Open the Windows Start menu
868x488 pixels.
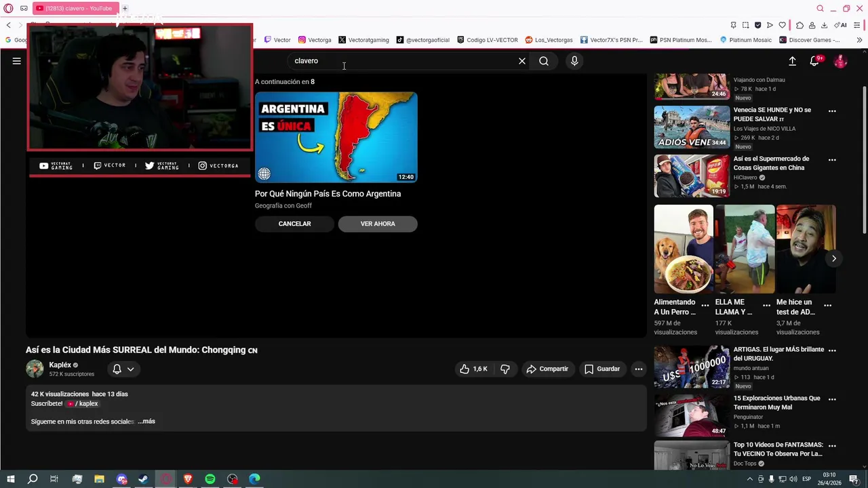[x=10, y=479]
